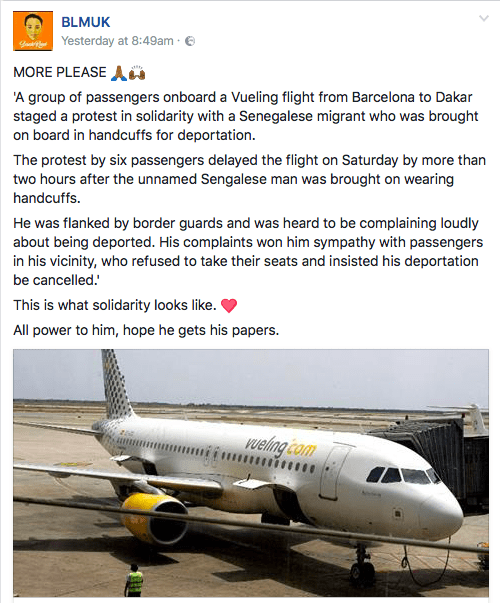Click the quoted paragraph about Vueling flight
Viewport: 500px width, 603px height.
point(246,116)
